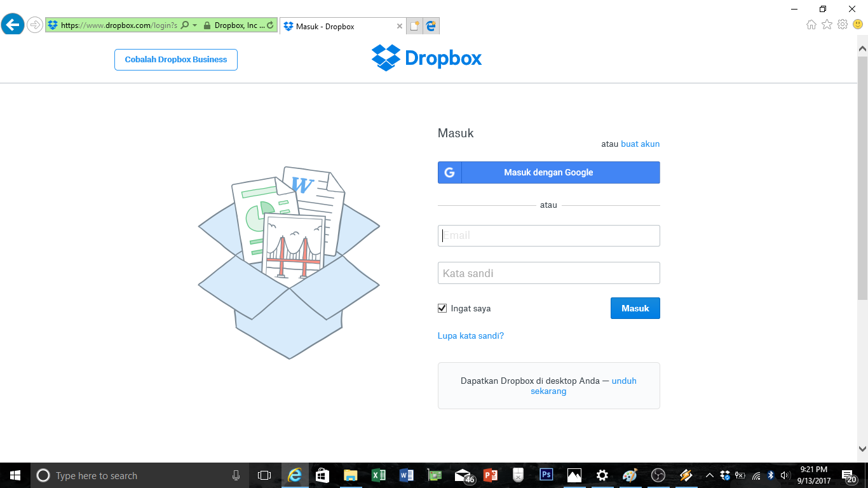Click the buat akun link
Screen dimensions: 868x488
[x=640, y=144]
